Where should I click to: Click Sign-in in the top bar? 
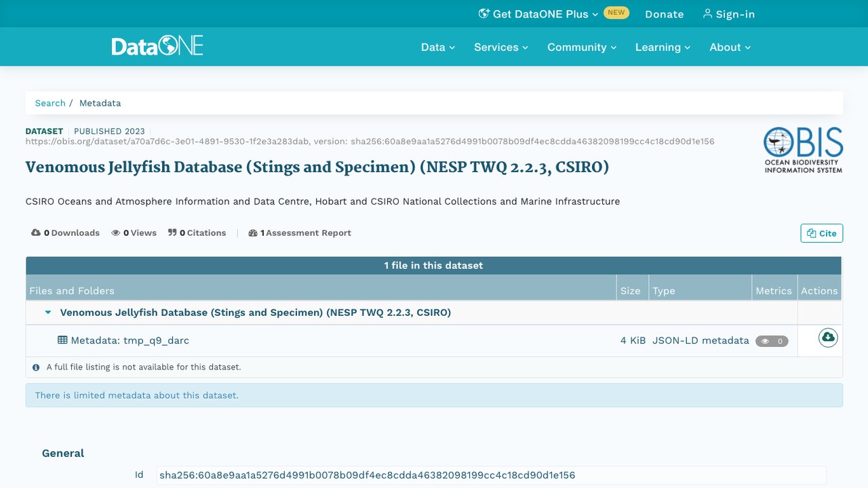coord(728,14)
